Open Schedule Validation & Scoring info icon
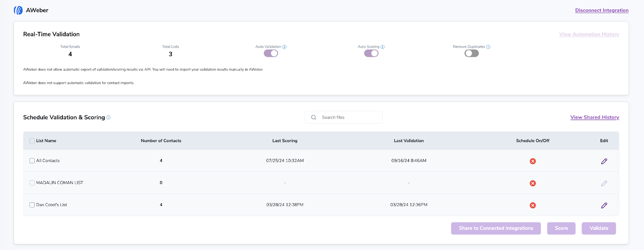 pos(108,117)
